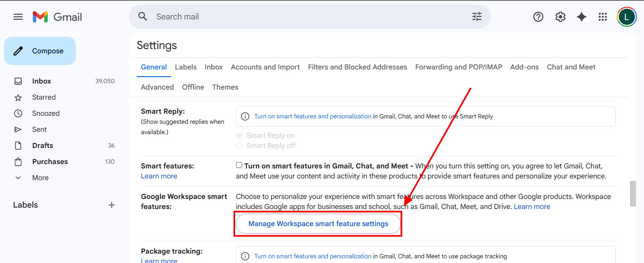
Task: Click the Compose button
Action: click(x=40, y=51)
